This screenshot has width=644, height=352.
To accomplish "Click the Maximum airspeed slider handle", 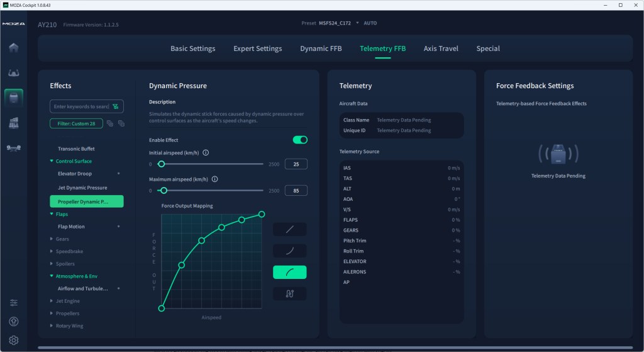I will 164,190.
